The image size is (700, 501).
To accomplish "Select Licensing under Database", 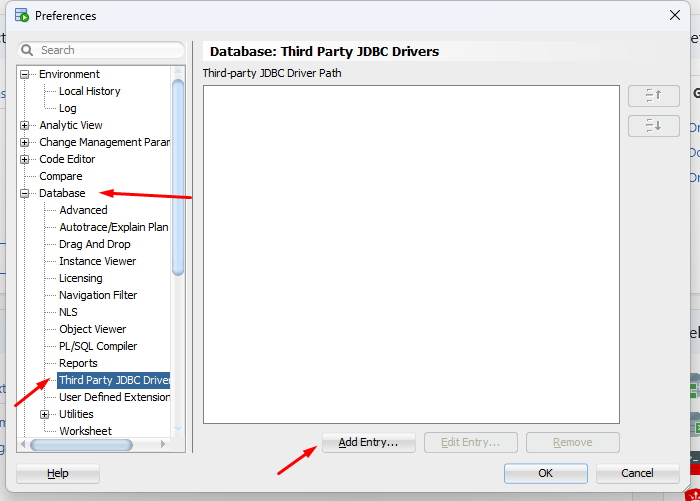I will [81, 278].
